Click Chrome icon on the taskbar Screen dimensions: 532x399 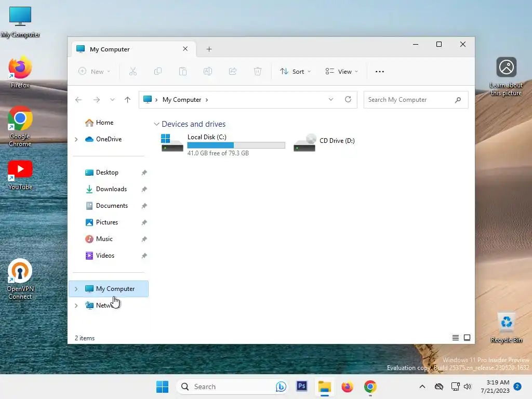click(370, 387)
